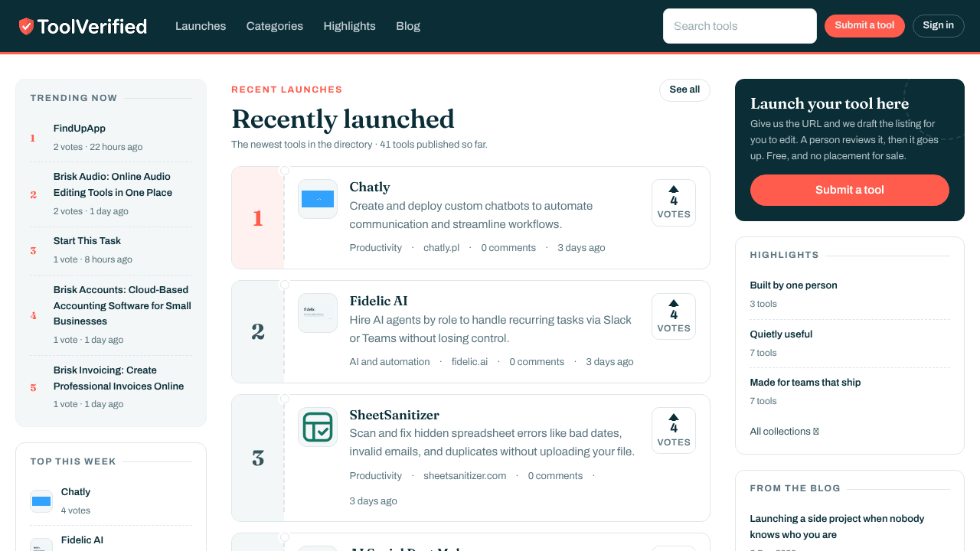Click Submit a tool in the launch card

(850, 190)
